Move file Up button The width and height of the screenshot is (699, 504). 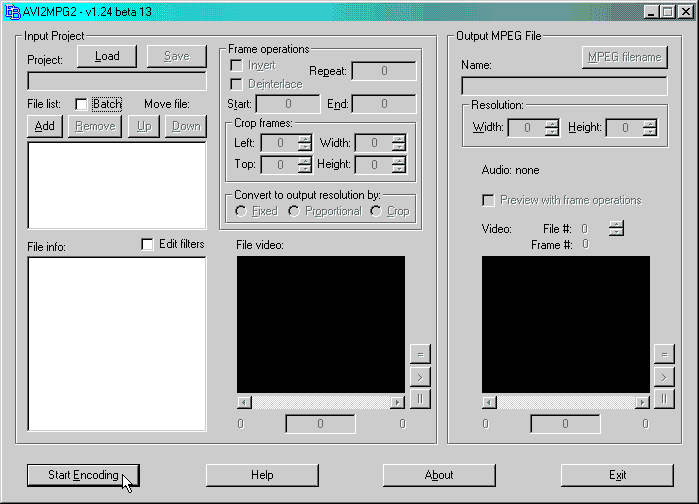point(144,127)
